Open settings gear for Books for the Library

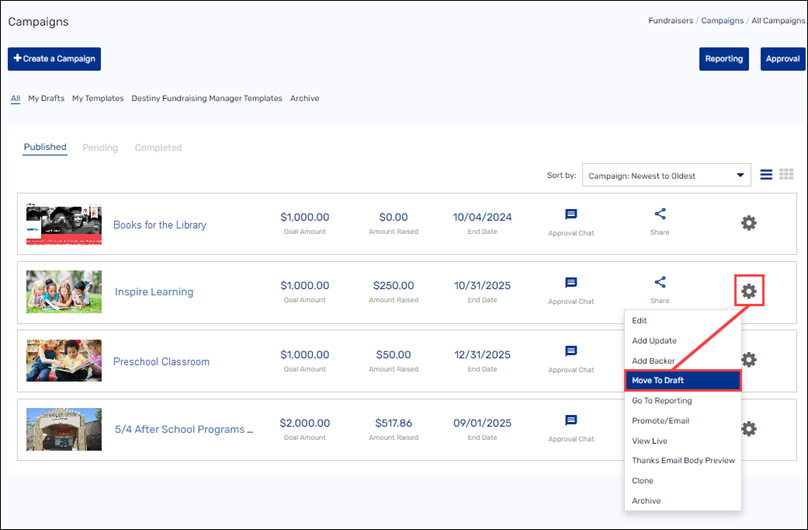point(748,223)
